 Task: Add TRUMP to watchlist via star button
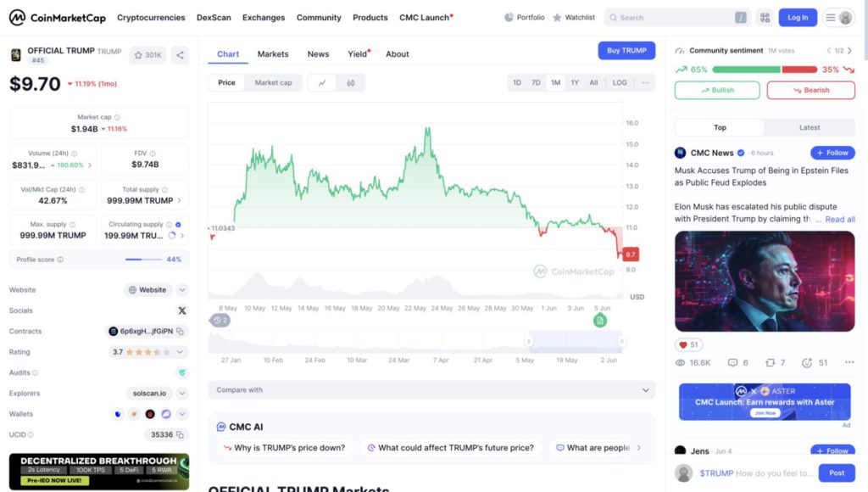(147, 55)
